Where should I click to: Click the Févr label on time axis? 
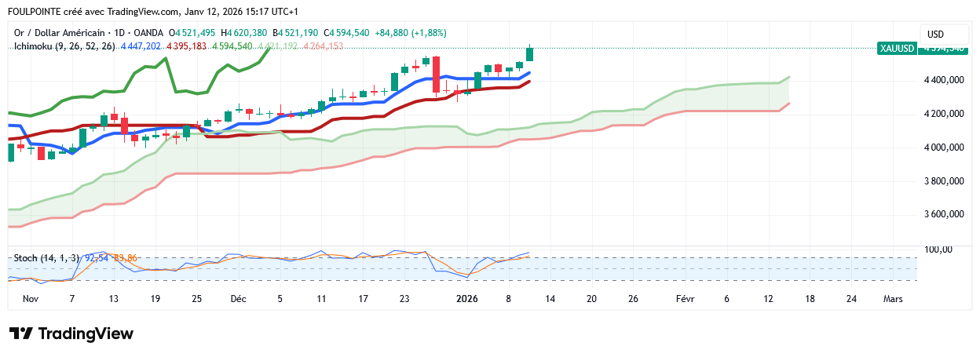pyautogui.click(x=686, y=299)
